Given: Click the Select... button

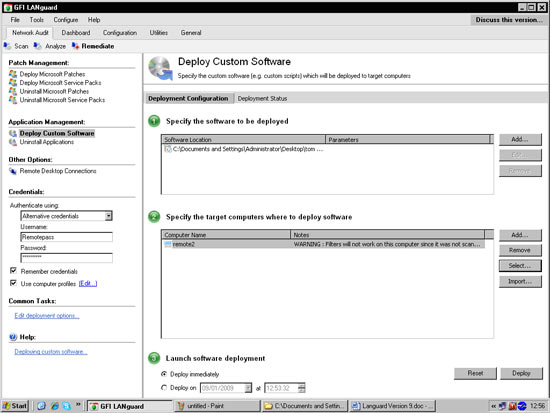Looking at the screenshot, I should click(x=520, y=266).
